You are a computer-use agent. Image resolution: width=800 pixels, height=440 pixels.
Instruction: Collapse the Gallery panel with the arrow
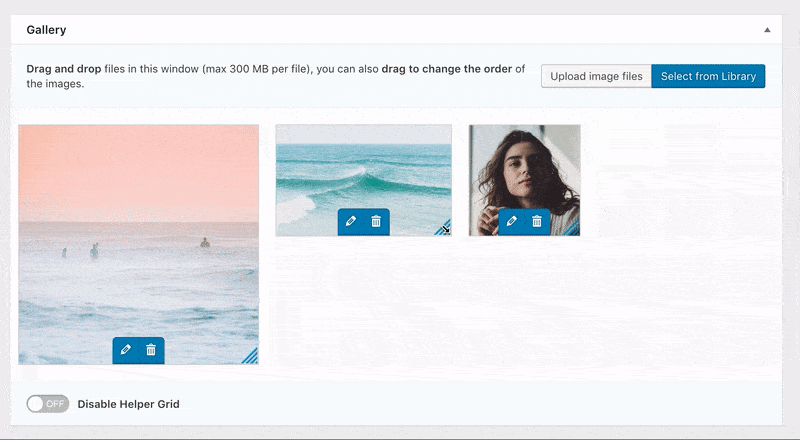767,30
